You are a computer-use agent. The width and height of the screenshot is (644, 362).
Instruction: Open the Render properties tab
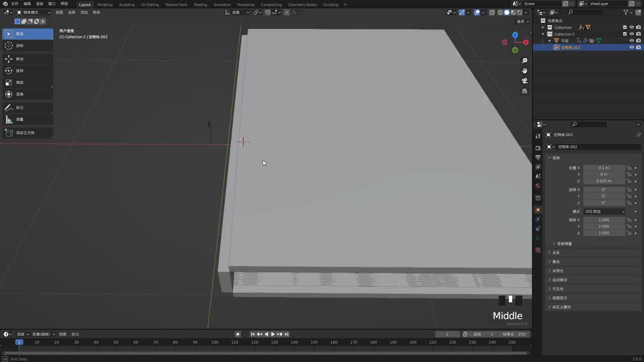[538, 148]
